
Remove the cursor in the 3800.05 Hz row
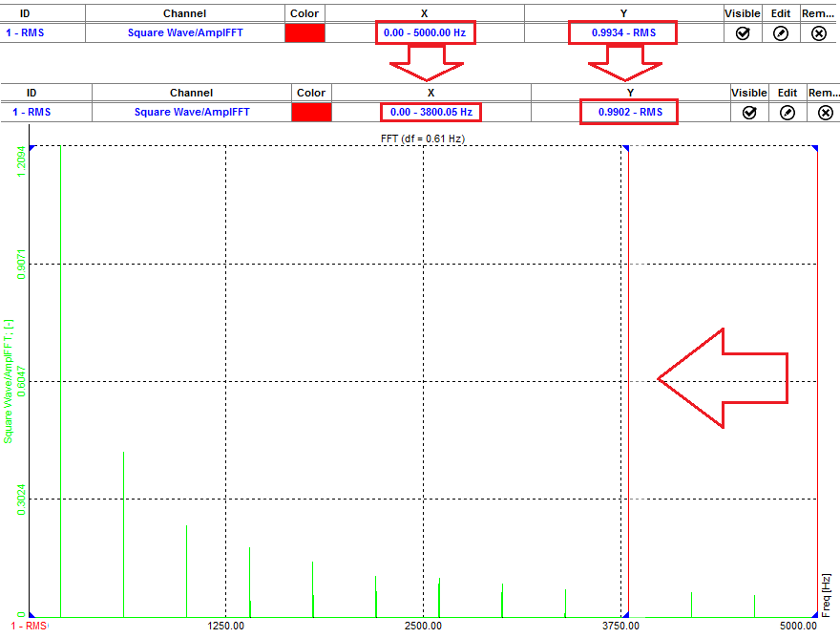click(826, 113)
